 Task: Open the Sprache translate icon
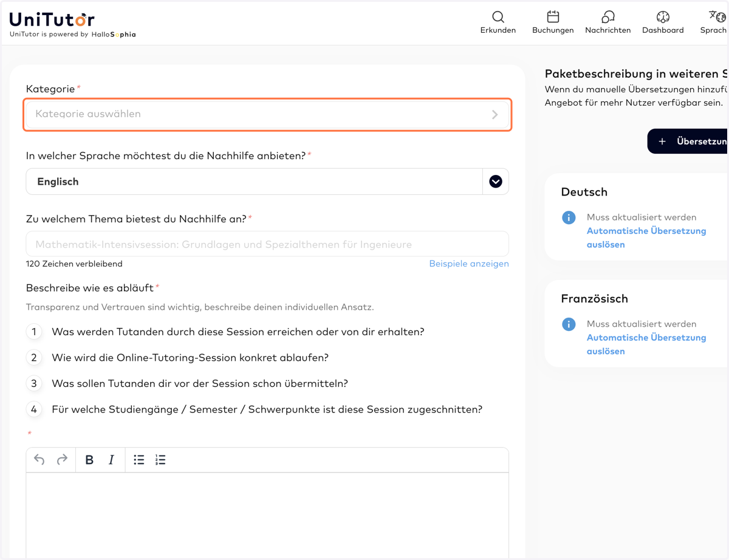tap(717, 16)
